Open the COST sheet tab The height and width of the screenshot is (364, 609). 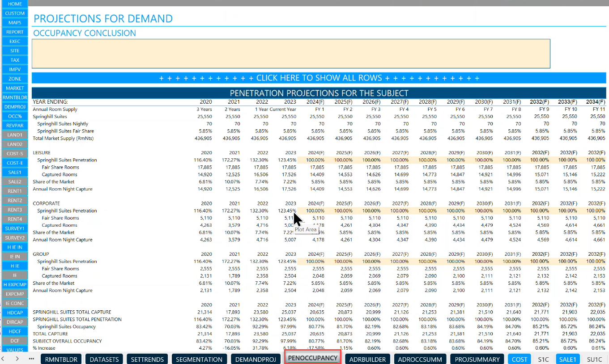click(x=520, y=359)
